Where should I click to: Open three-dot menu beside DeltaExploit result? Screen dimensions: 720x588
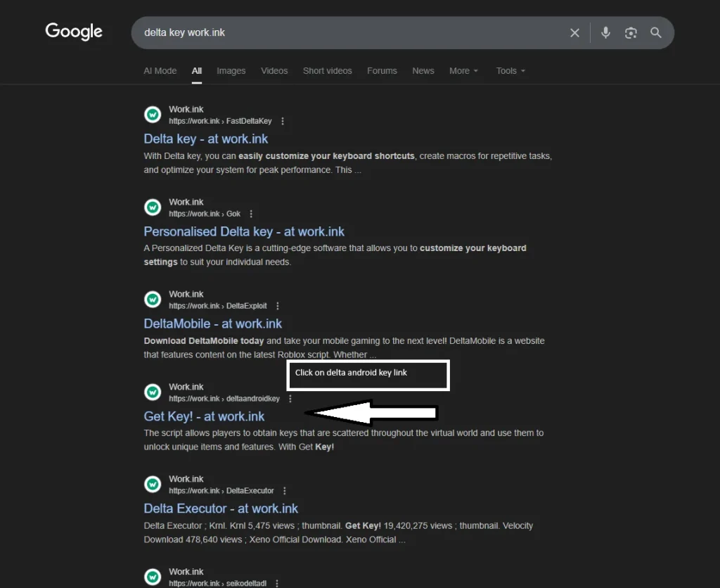click(x=278, y=306)
